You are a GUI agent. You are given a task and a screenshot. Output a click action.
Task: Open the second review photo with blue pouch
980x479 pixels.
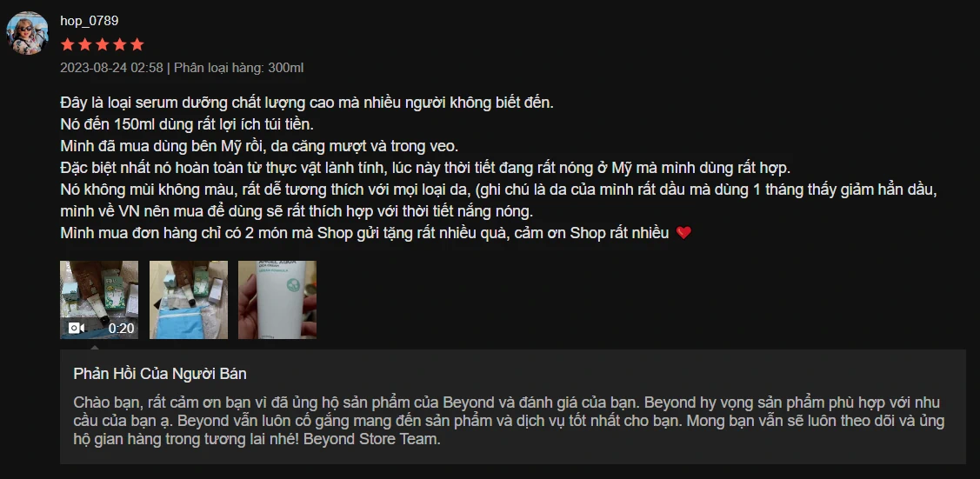(x=189, y=300)
